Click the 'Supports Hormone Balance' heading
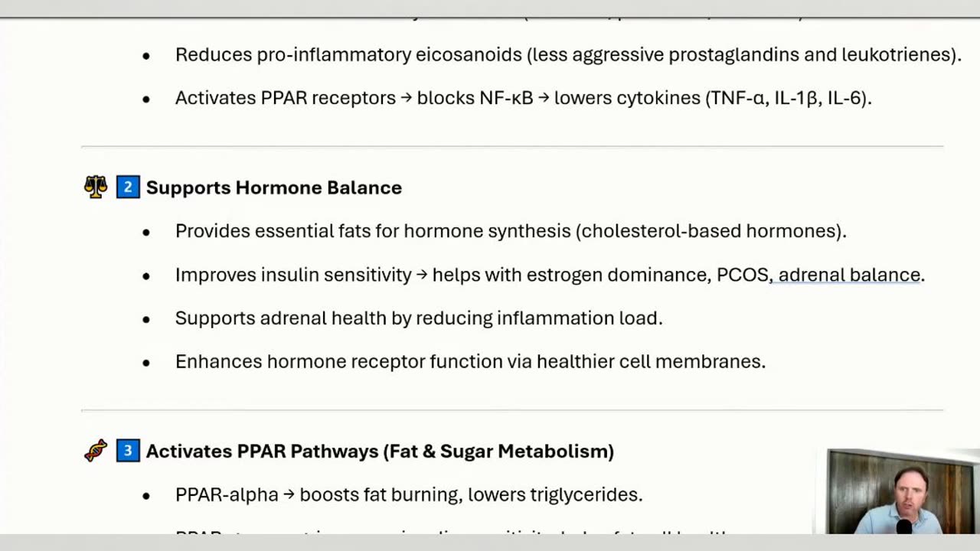Screen dimensions: 980x551 [273, 187]
